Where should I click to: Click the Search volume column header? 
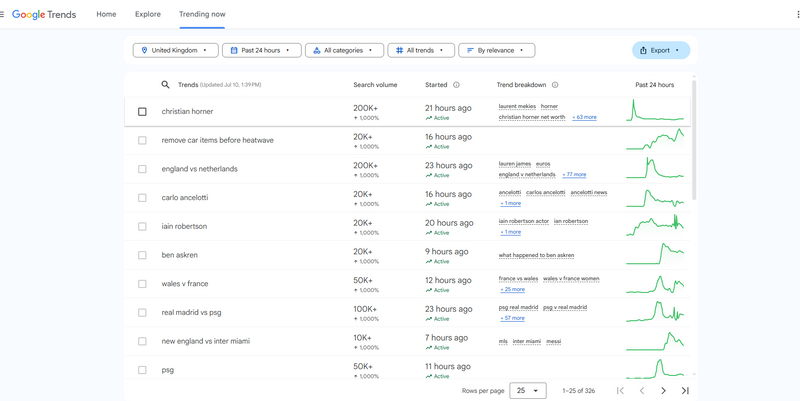coord(375,85)
